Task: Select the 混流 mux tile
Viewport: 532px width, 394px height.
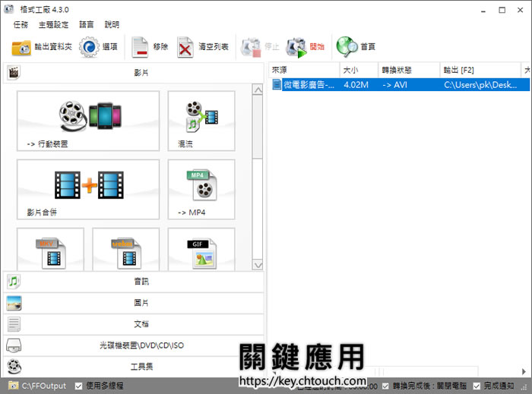Action: click(x=201, y=121)
